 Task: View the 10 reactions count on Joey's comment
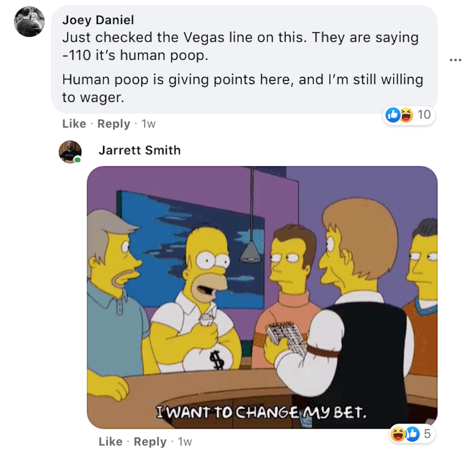click(424, 115)
